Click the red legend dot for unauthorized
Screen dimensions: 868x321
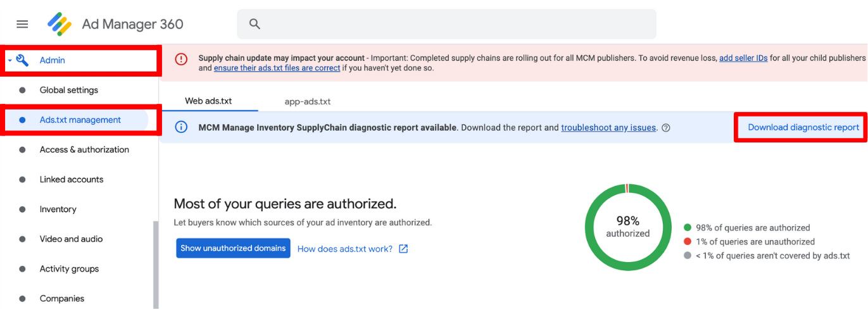click(x=687, y=241)
